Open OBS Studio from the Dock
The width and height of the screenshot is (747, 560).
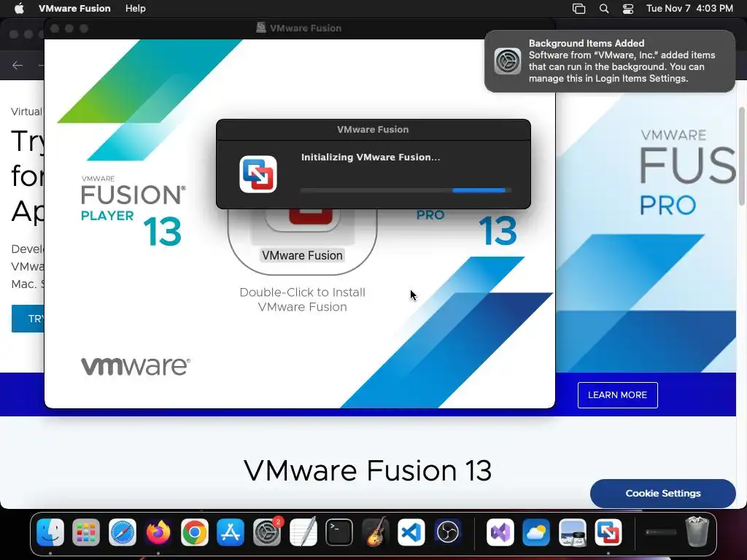pos(447,532)
